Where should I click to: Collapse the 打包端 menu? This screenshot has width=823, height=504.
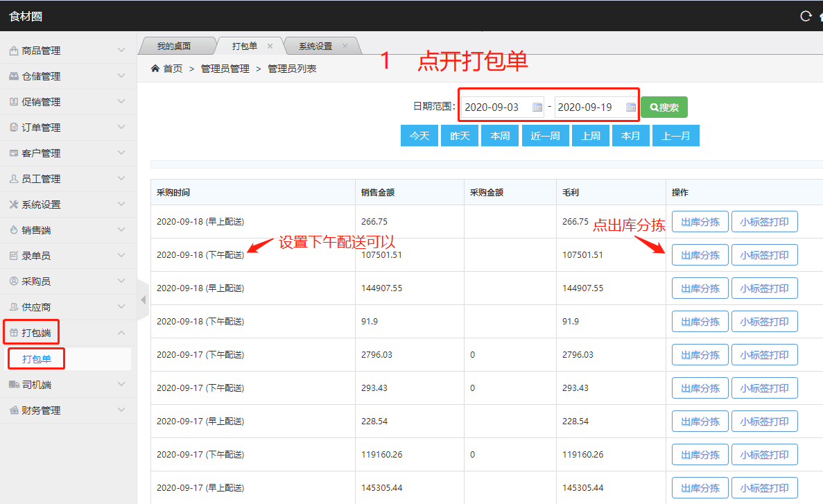click(121, 333)
